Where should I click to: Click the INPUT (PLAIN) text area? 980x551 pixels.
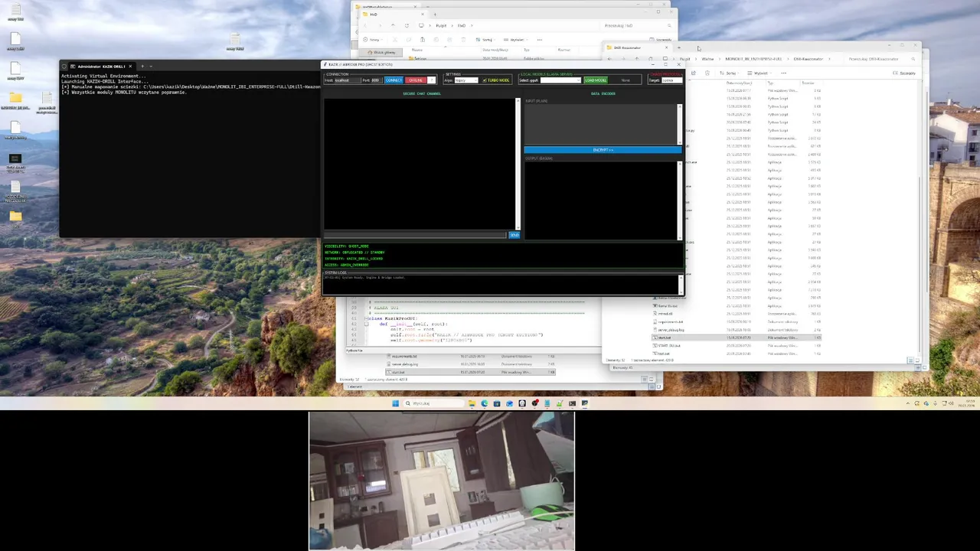[600, 124]
